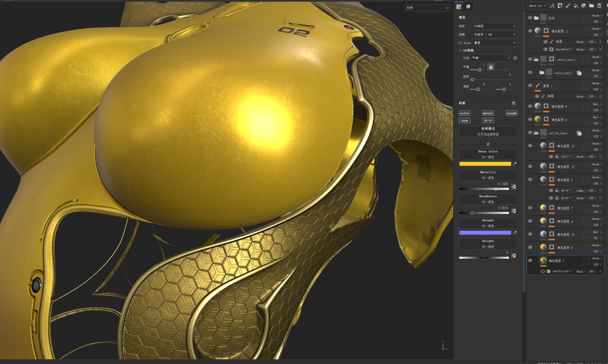Toggle the metal channel button
The height and width of the screenshot is (364, 608).
(x=488, y=113)
